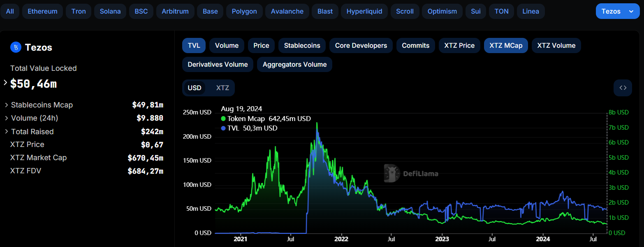Switch chart denomination to XTZ
This screenshot has height=247, width=644.
point(222,88)
